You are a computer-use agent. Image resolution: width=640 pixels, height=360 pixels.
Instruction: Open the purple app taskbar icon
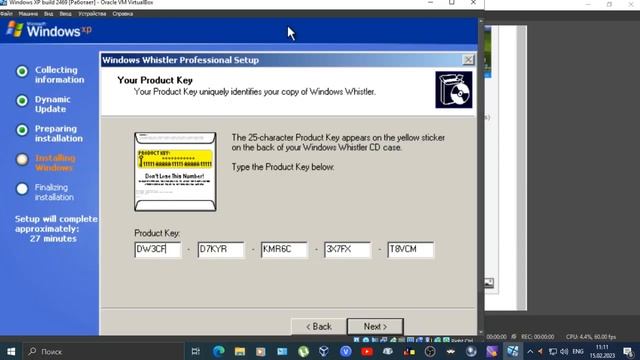pyautogui.click(x=492, y=351)
